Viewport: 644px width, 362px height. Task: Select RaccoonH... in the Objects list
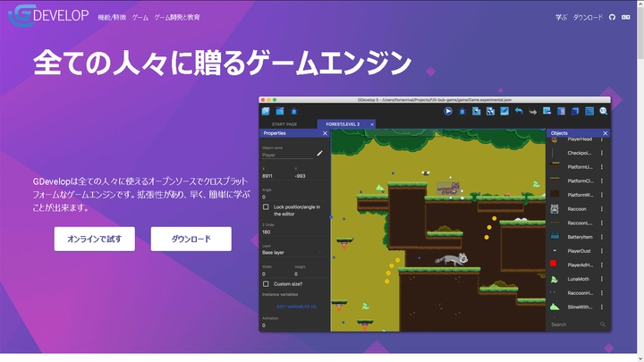coord(580,292)
